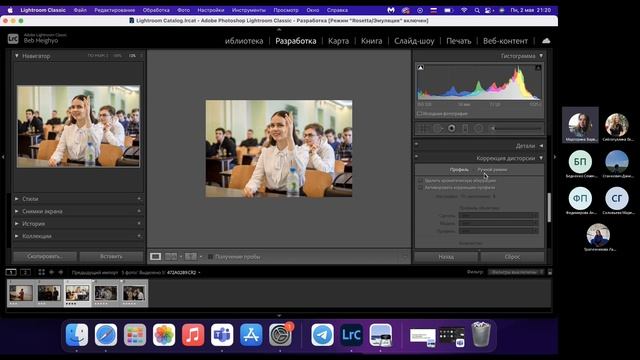Open Telegram from the Dock
Viewport: 640px width, 360px height.
(x=322, y=335)
